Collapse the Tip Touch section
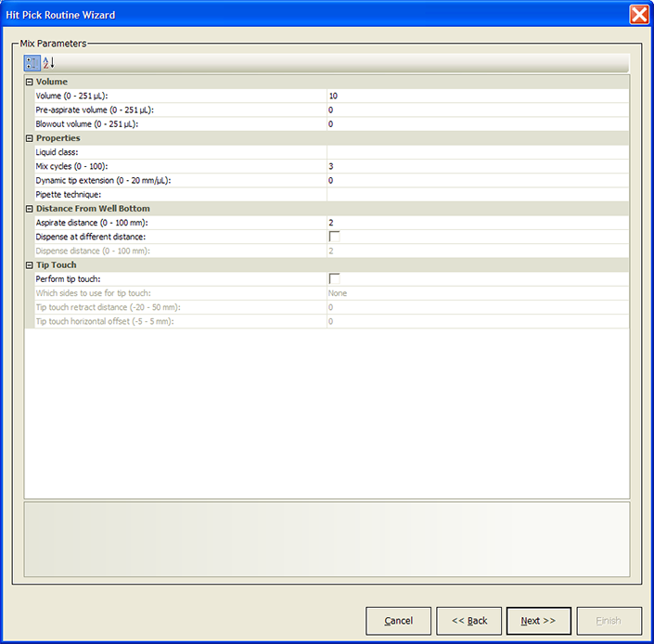Screen dimensions: 654x644 tap(29, 265)
